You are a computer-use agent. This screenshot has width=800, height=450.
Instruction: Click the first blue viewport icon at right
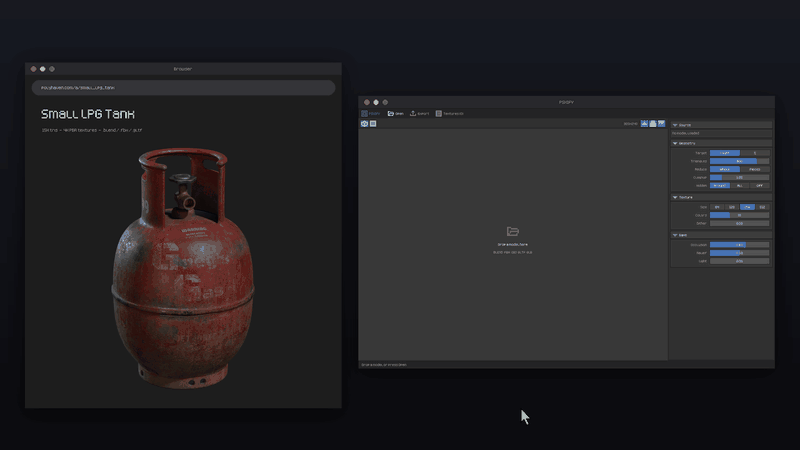click(x=644, y=123)
